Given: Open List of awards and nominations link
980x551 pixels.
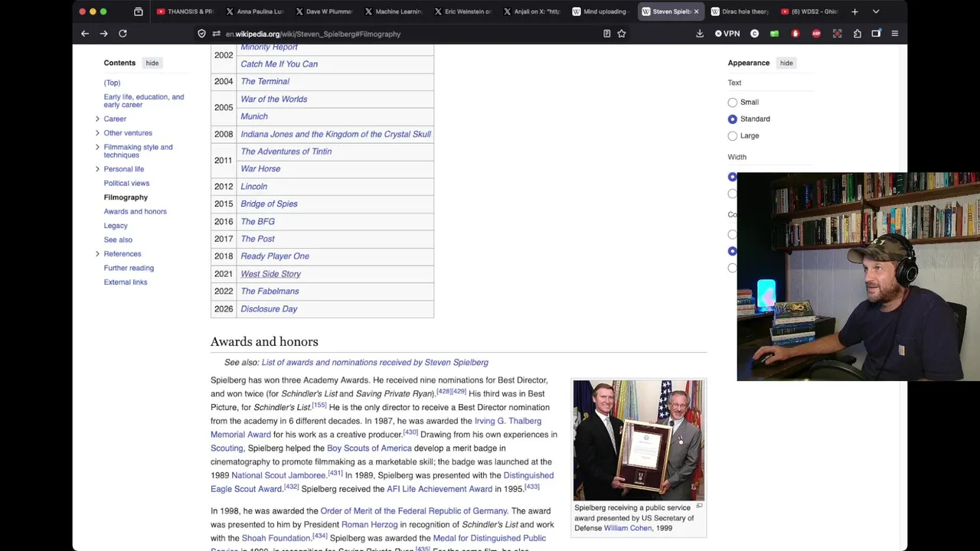Looking at the screenshot, I should tap(374, 363).
